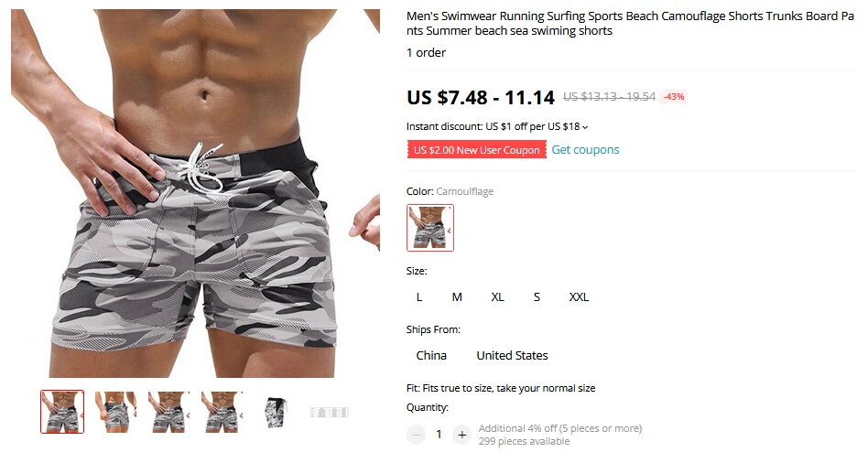Choose size XL
This screenshot has width=868, height=452.
pyautogui.click(x=497, y=297)
